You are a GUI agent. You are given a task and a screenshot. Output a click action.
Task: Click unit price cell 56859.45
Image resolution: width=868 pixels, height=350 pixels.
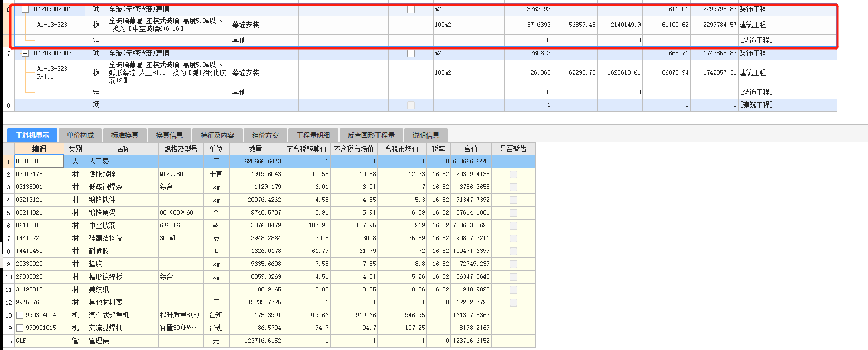574,25
